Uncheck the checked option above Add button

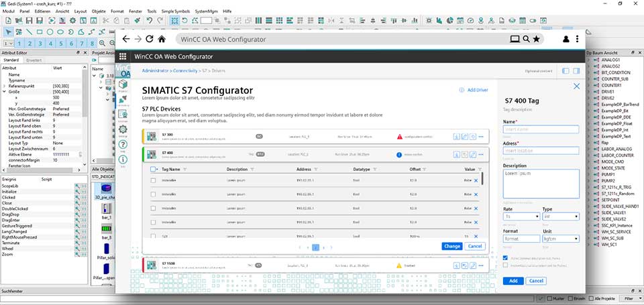[505, 257]
